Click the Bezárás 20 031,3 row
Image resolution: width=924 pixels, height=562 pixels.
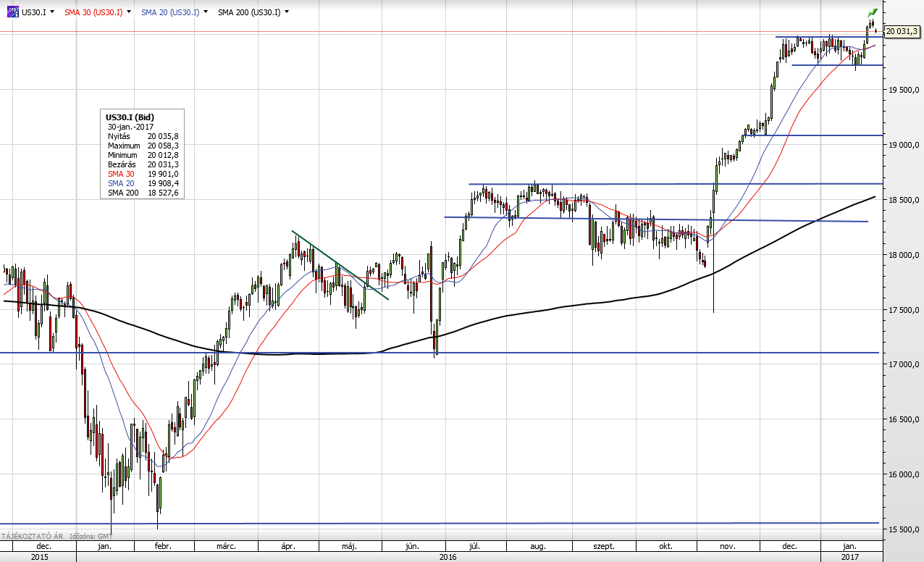(x=143, y=164)
